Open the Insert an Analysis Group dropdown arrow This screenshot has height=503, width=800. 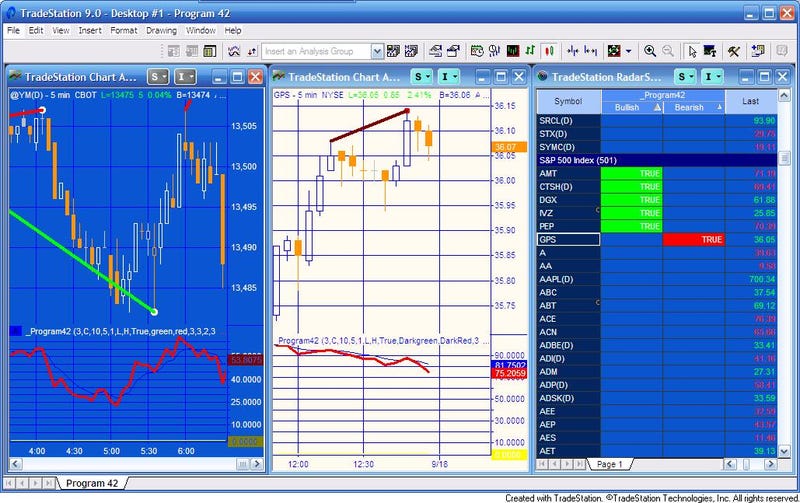377,51
